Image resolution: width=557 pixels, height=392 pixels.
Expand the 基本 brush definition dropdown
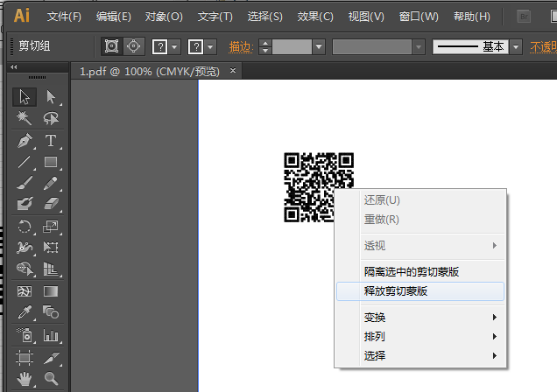point(516,46)
